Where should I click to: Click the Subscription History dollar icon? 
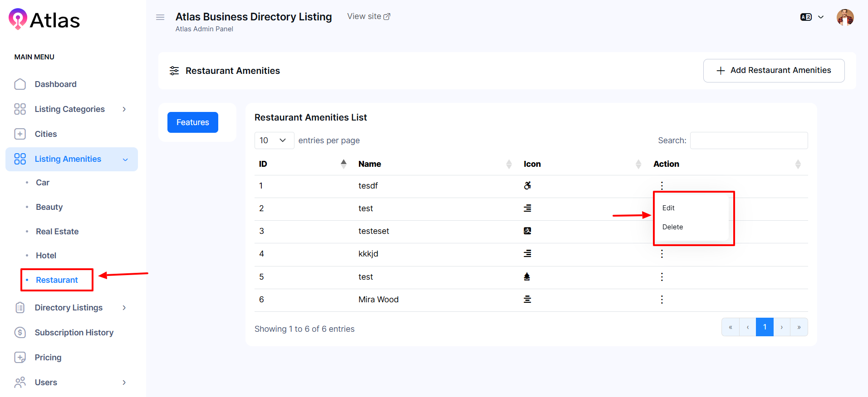tap(20, 333)
